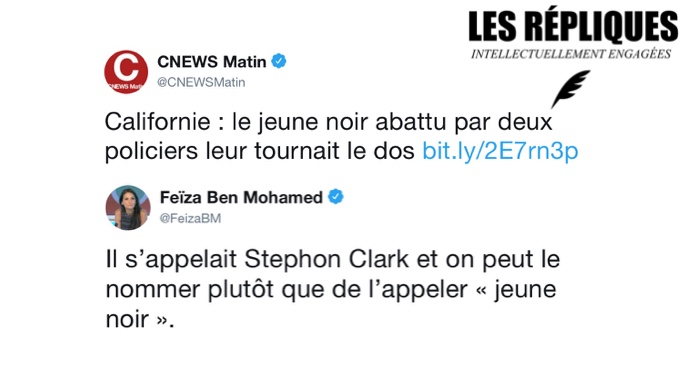Click the red CNEWS Matin logo avatar
Screen dimensions: 690x376
126,72
